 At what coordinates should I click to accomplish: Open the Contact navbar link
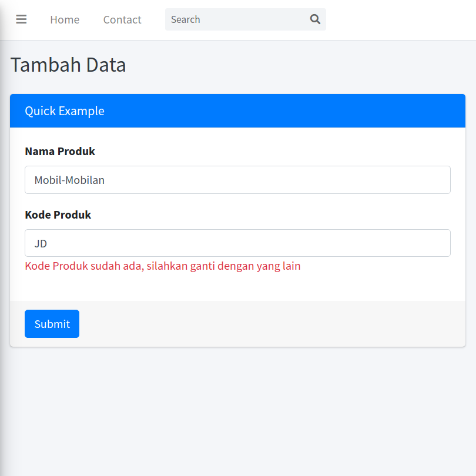(122, 19)
